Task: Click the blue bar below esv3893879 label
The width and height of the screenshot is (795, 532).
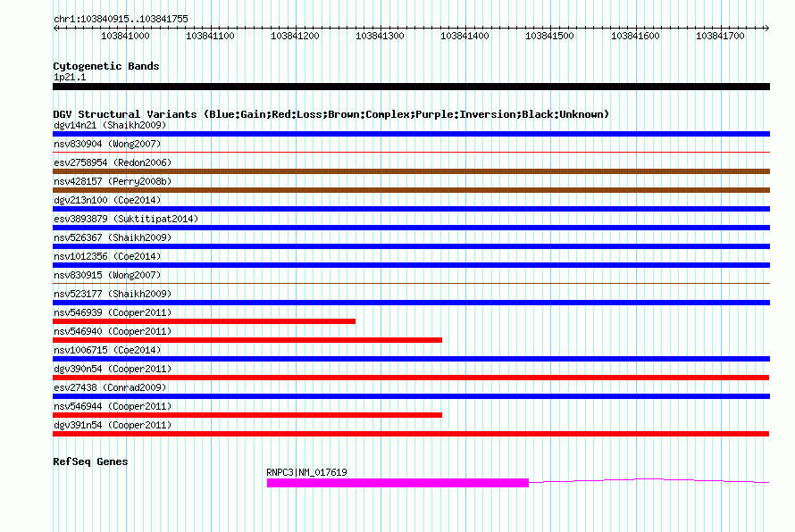Action: pyautogui.click(x=411, y=228)
